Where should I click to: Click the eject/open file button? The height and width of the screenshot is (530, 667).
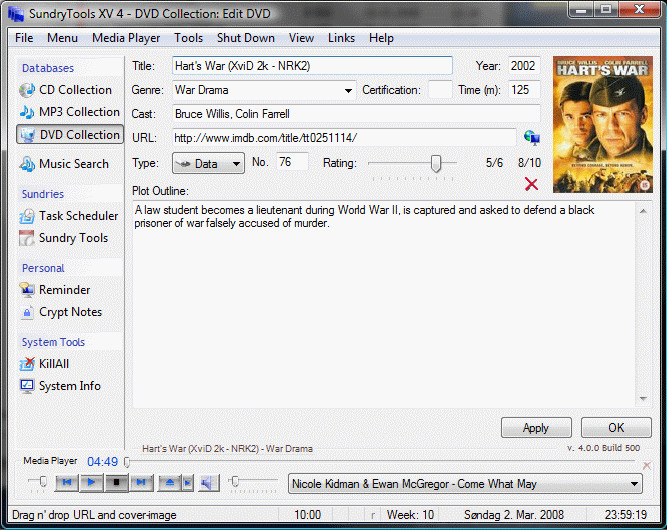point(169,482)
